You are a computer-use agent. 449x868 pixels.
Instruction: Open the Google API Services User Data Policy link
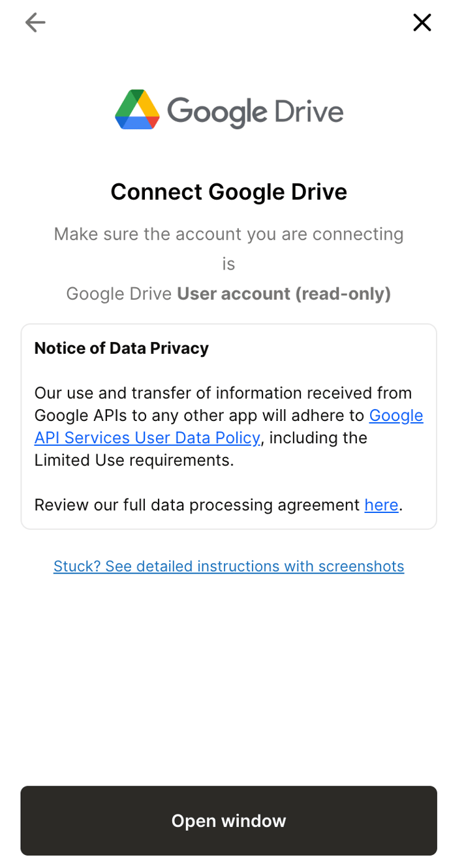click(x=147, y=438)
